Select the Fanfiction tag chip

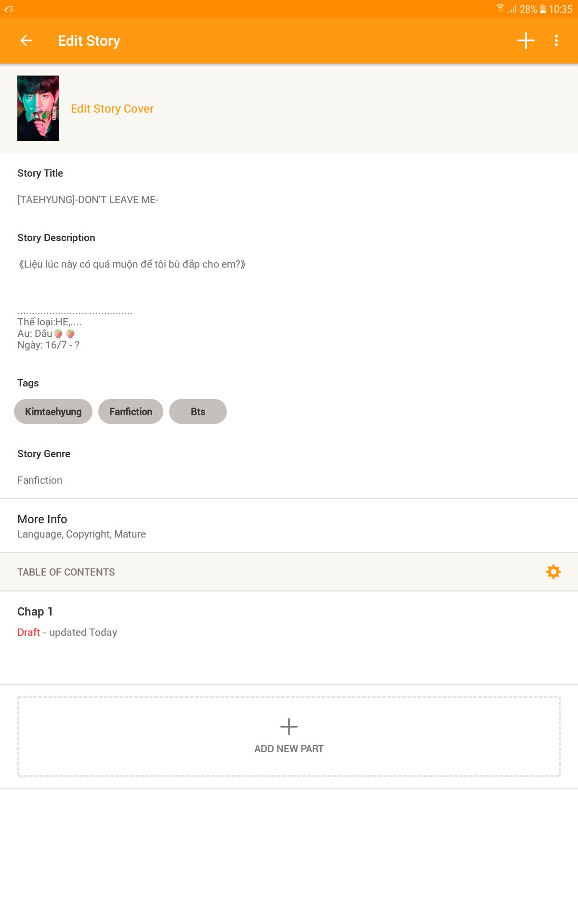point(131,411)
